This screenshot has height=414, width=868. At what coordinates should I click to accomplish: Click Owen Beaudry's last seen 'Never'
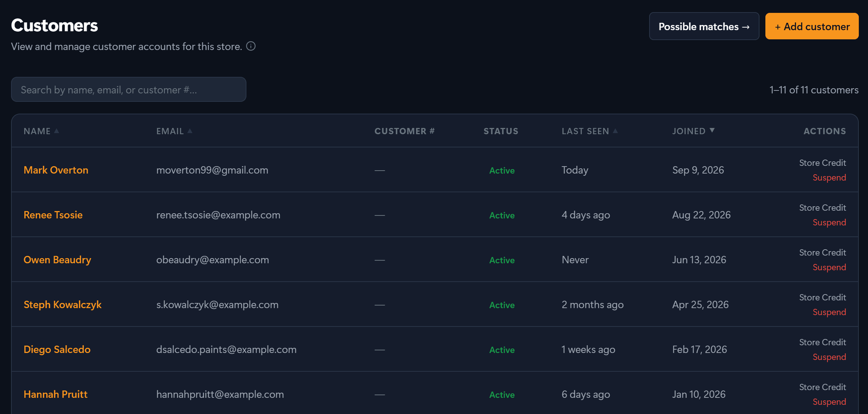pyautogui.click(x=575, y=260)
